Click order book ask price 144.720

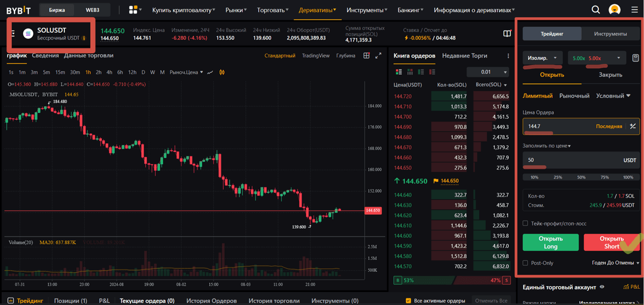pos(402,96)
